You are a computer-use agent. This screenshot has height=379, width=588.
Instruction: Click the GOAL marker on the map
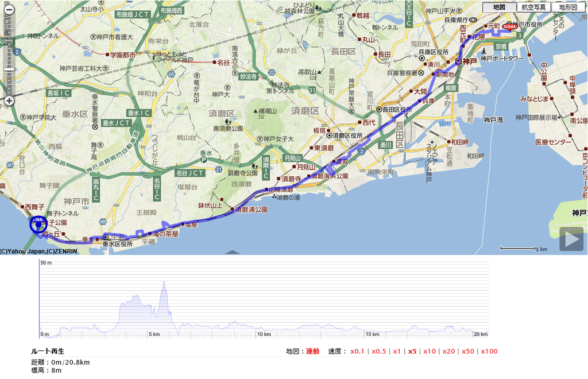pos(510,26)
